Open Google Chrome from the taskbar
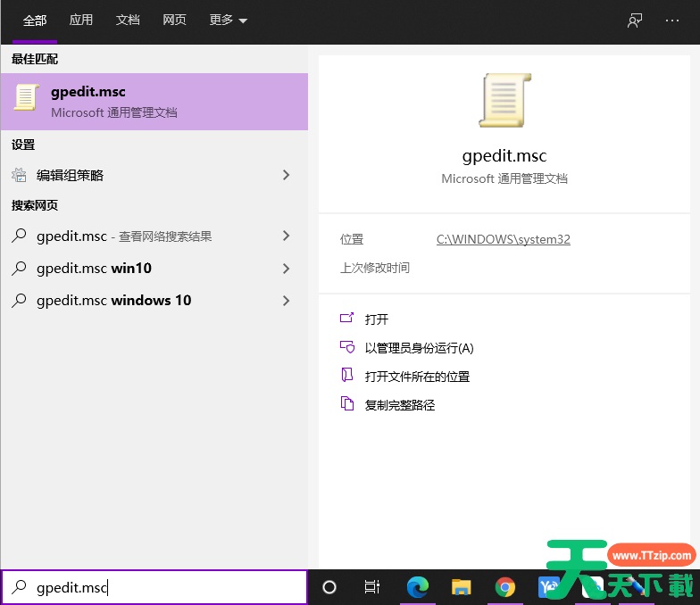This screenshot has height=605, width=700. (x=505, y=587)
